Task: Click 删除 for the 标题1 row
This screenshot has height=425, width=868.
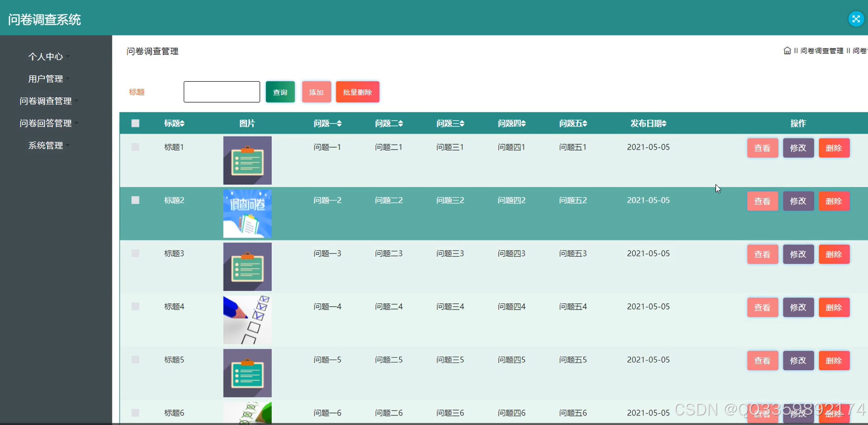Action: (834, 148)
